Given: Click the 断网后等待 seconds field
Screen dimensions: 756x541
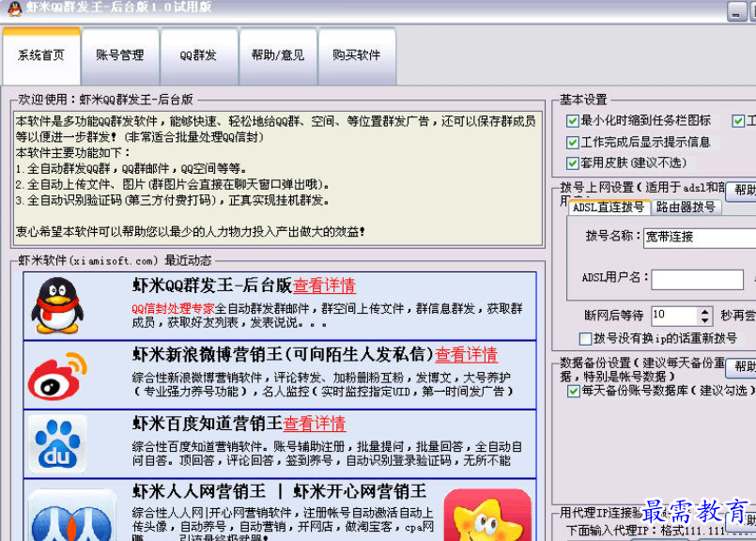Looking at the screenshot, I should click(x=674, y=316).
